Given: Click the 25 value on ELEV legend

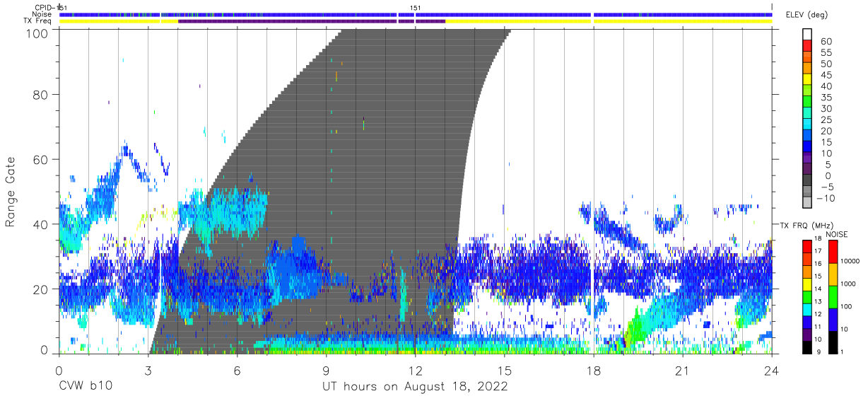Looking at the screenshot, I should click(826, 120).
